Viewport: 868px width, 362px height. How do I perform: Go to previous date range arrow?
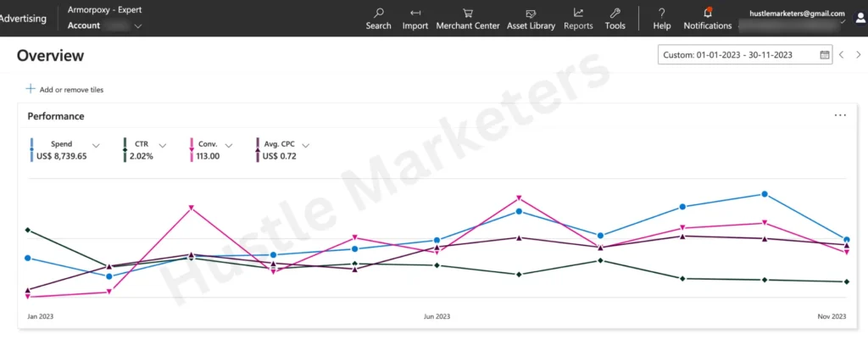[842, 55]
